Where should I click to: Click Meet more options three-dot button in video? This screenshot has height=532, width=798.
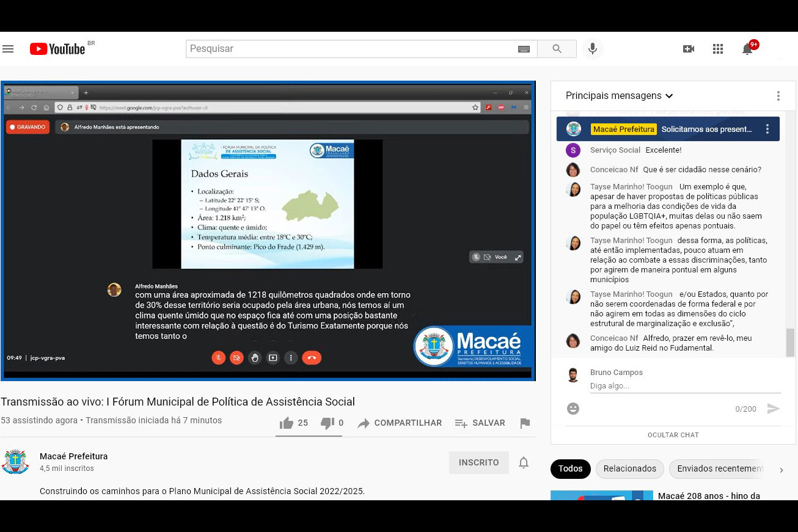pyautogui.click(x=291, y=358)
